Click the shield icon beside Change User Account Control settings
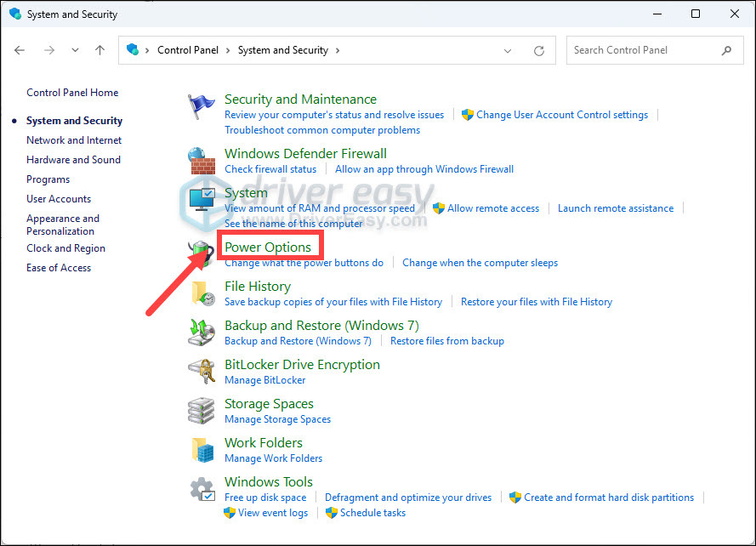The width and height of the screenshot is (756, 546). [x=468, y=114]
